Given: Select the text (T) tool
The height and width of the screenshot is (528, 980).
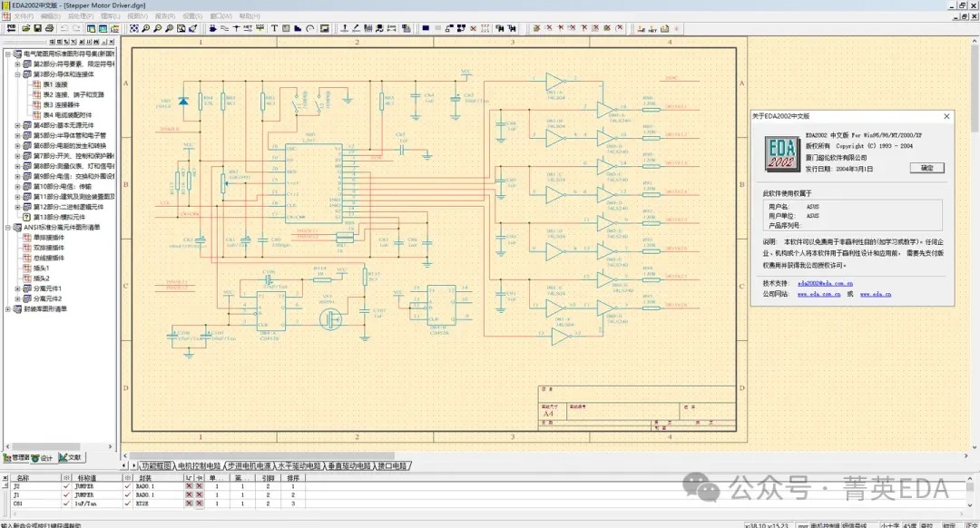Looking at the screenshot, I should pyautogui.click(x=275, y=28).
